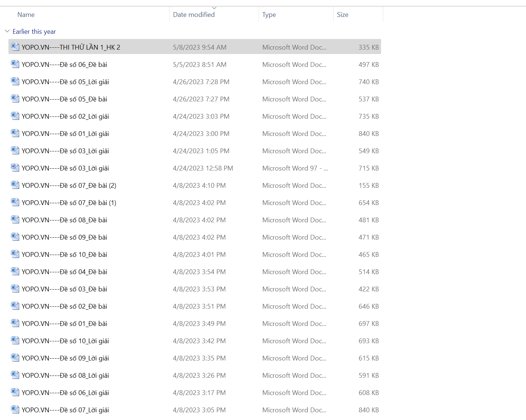The image size is (526, 420).
Task: Click Word icon beside Đề số 07_Lời giải
Action: [15, 409]
